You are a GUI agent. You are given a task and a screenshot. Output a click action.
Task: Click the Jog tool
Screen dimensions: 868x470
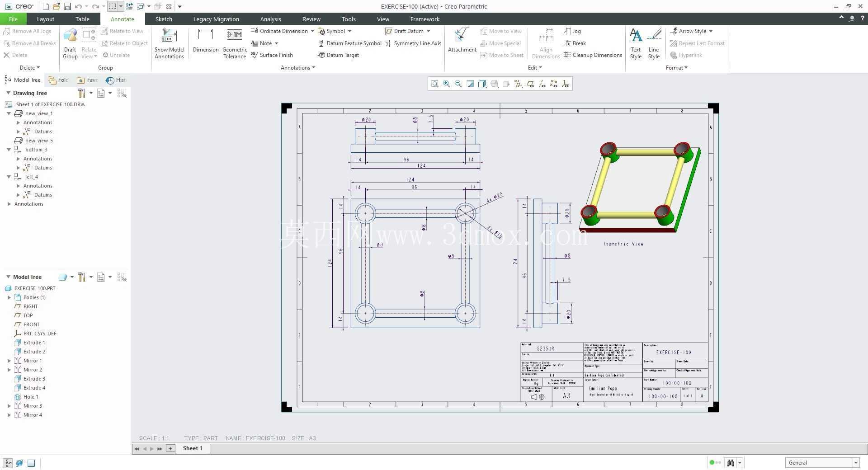(572, 31)
